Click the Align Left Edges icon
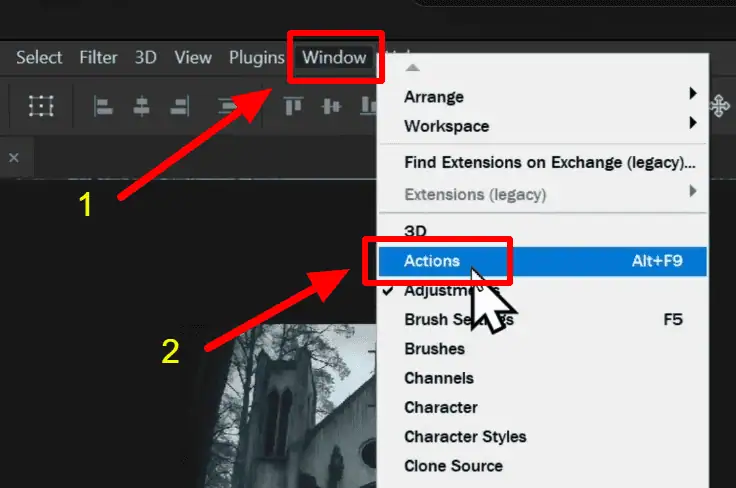Image resolution: width=736 pixels, height=488 pixels. pos(103,105)
